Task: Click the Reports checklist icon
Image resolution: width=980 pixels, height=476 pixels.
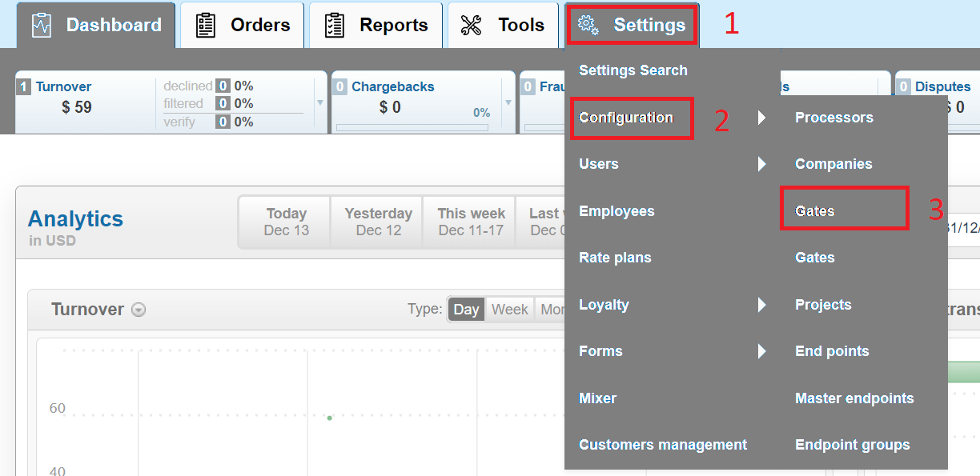Action: tap(335, 26)
